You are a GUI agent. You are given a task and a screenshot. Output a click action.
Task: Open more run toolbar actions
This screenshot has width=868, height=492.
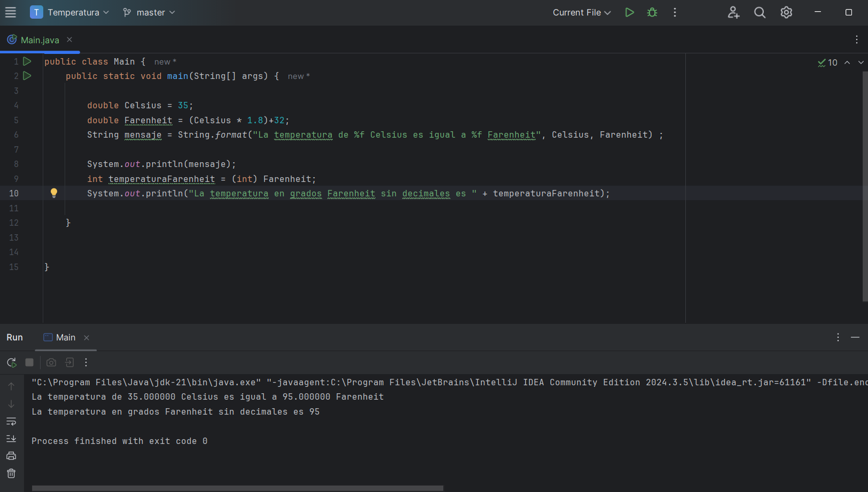[x=86, y=362]
